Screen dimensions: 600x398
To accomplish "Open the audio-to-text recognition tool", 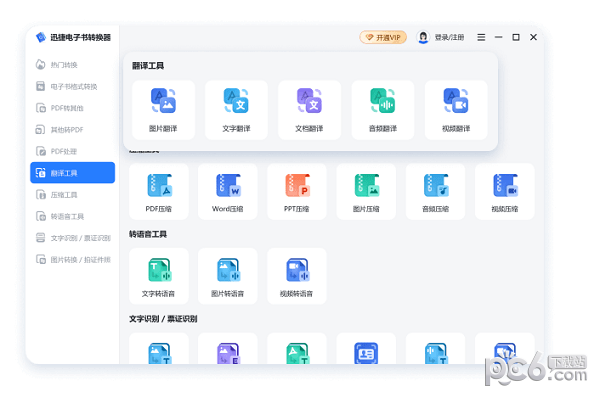I will click(435, 349).
